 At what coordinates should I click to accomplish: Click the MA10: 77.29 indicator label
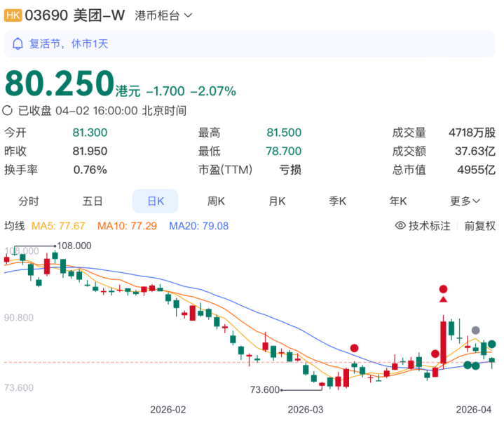[x=128, y=226]
